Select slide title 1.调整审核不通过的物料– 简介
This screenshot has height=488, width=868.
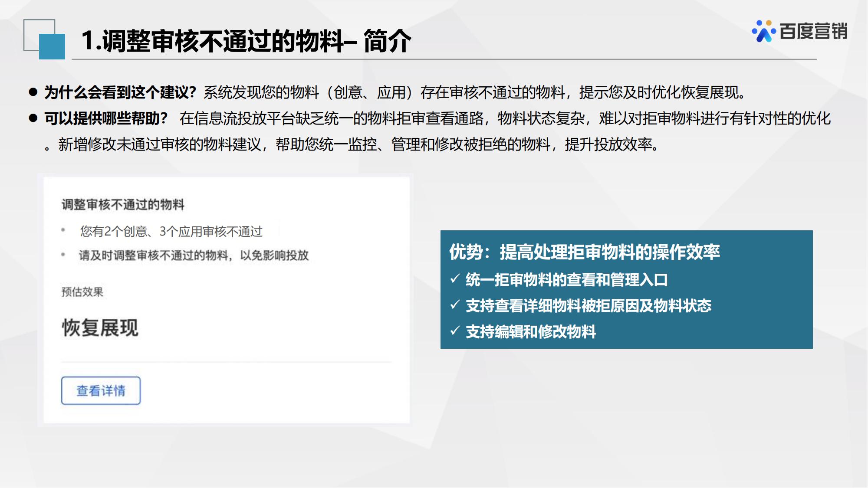246,41
